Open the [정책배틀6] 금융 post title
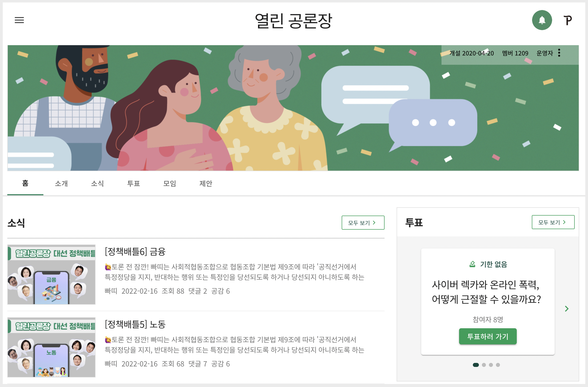The height and width of the screenshot is (387, 588). pos(135,251)
